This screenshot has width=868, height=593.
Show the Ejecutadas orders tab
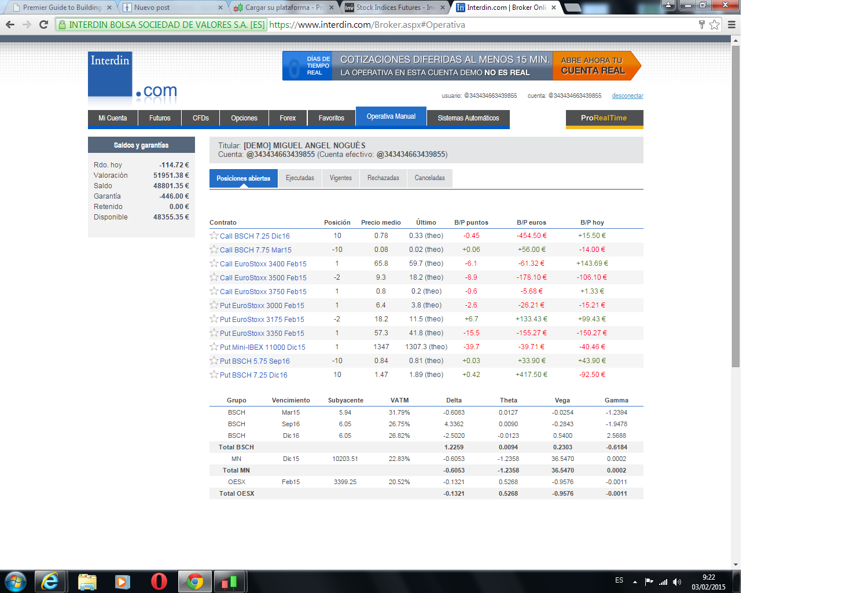(300, 178)
